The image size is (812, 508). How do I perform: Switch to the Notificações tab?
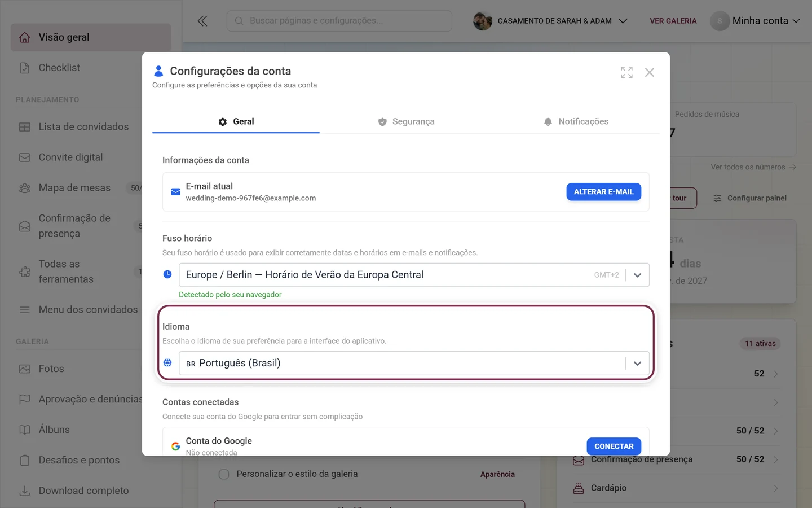click(x=576, y=121)
